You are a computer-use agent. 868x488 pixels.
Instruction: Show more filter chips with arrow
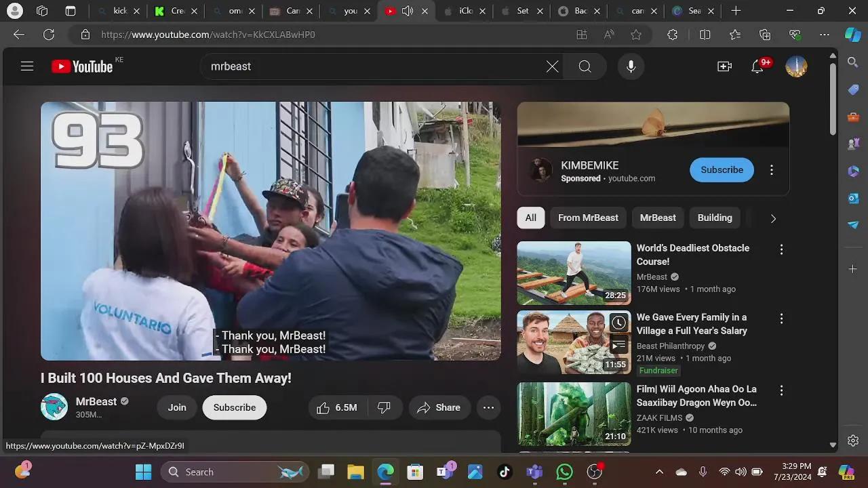(773, 218)
